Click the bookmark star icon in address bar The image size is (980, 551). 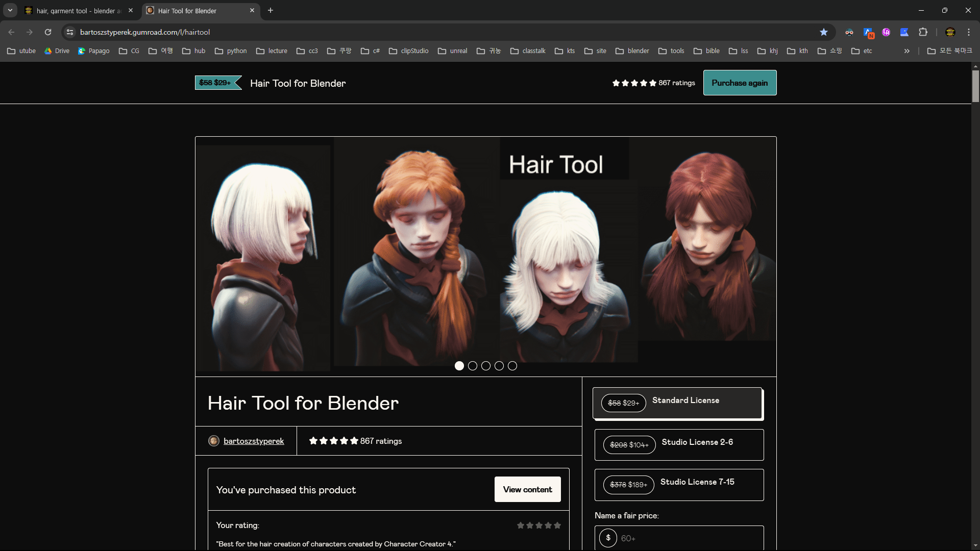click(x=823, y=32)
